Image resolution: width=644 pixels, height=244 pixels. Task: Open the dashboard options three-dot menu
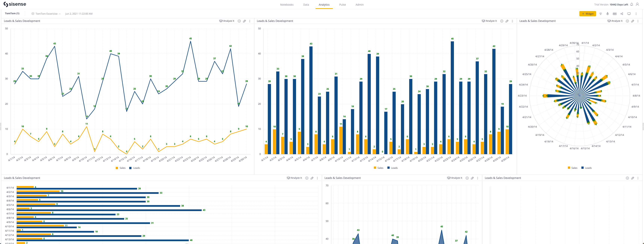[636, 14]
